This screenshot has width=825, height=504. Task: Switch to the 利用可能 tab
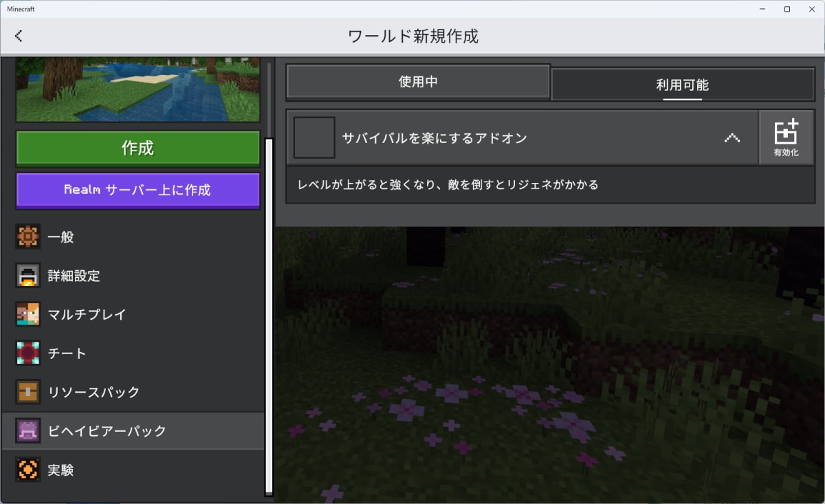tap(683, 85)
